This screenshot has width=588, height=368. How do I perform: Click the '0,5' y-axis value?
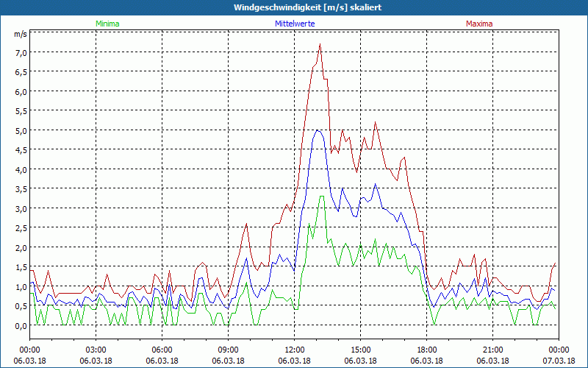click(x=21, y=306)
